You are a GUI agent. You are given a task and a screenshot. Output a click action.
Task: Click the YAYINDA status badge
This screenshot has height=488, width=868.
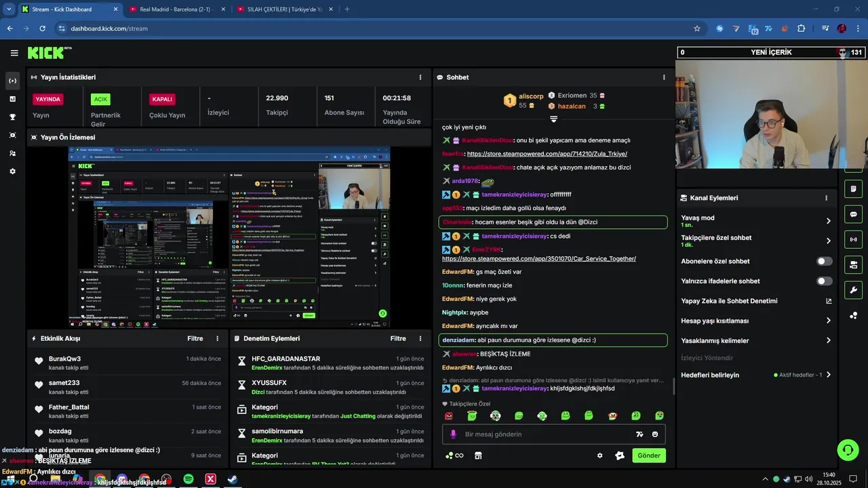coord(48,99)
